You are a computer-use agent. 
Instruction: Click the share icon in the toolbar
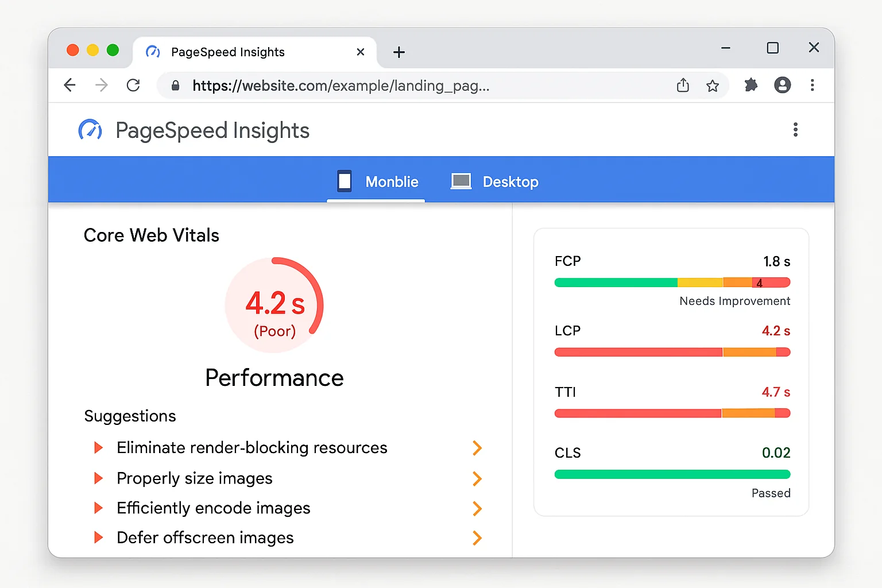point(683,85)
